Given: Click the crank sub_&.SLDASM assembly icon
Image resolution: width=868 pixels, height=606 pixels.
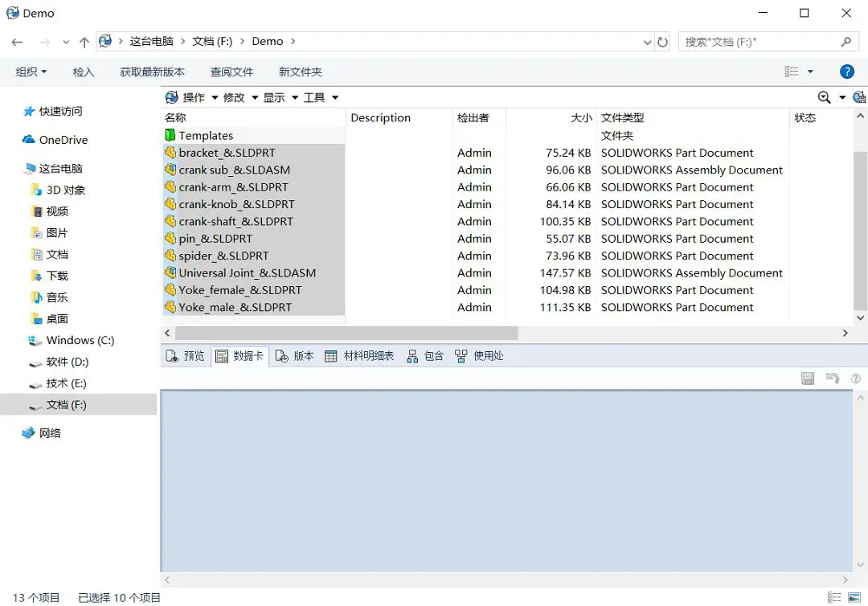Looking at the screenshot, I should (x=170, y=170).
